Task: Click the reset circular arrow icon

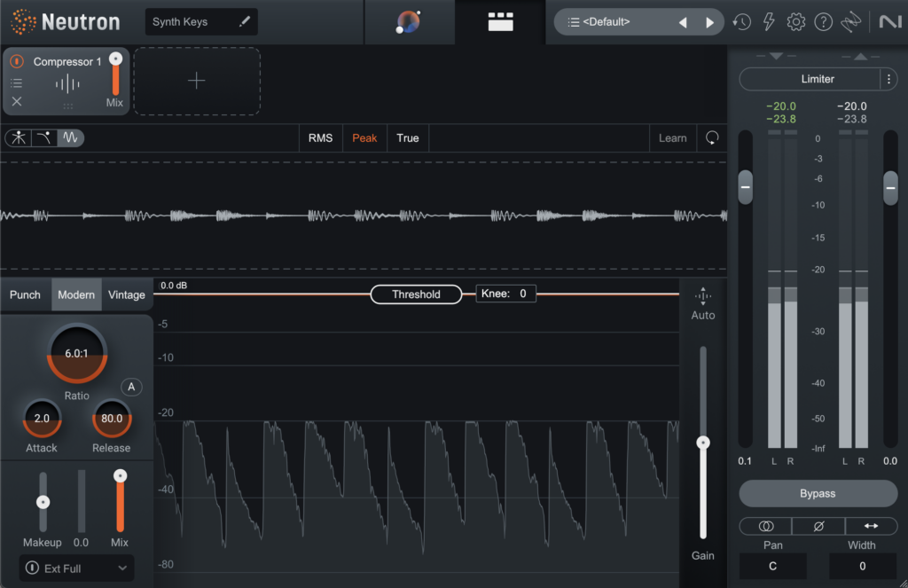Action: coord(712,137)
